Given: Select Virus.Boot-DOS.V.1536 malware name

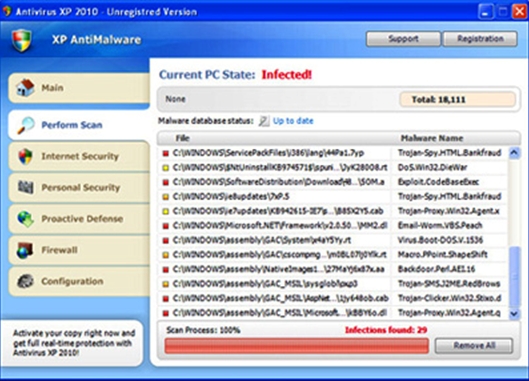Looking at the screenshot, I should pyautogui.click(x=440, y=240).
